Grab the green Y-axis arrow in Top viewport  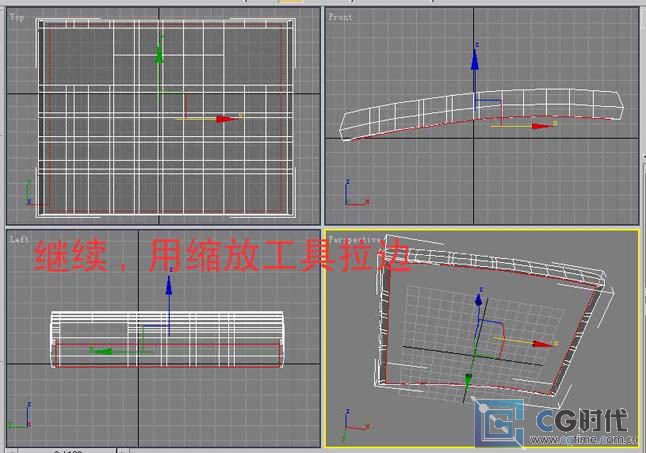tap(159, 54)
